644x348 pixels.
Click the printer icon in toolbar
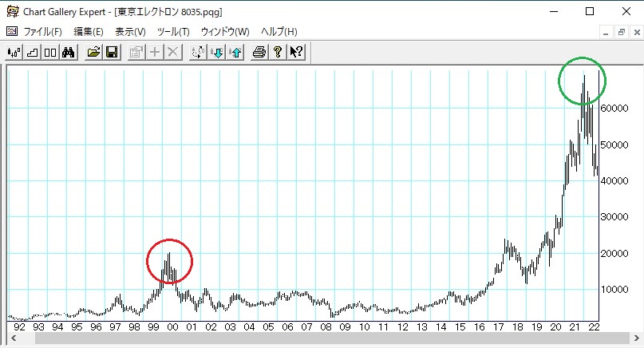click(x=259, y=53)
